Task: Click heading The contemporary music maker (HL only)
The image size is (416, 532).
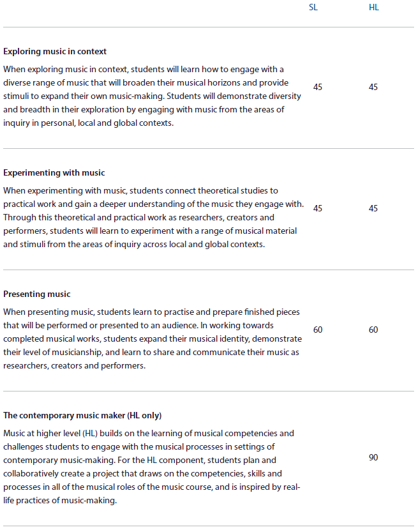Action: click(x=82, y=415)
